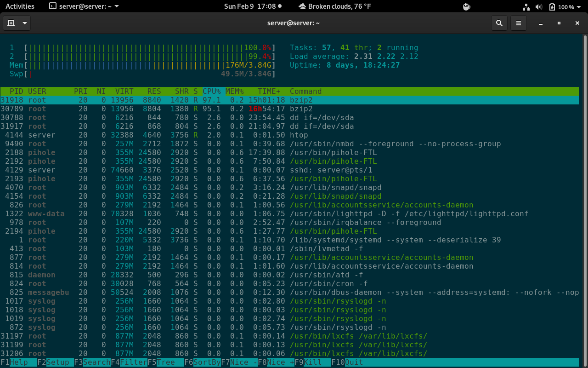Open the battery status menu
588x368 pixels.
click(565, 6)
